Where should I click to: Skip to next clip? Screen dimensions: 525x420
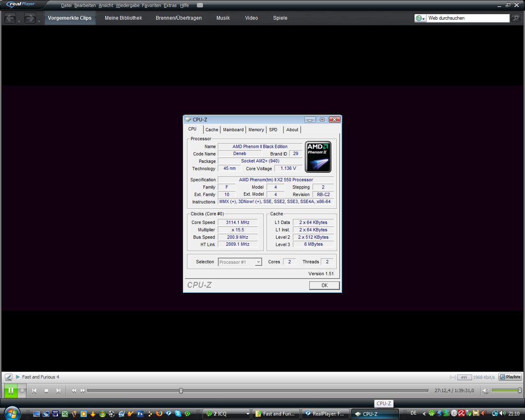(x=58, y=391)
